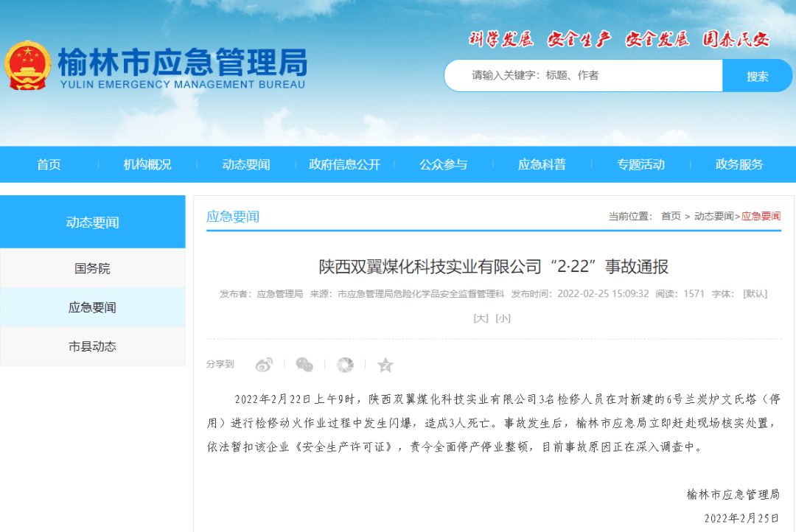Viewport: 796px width, 532px height.
Task: Click the 榆林市应急管理局 article signature
Action: point(733,494)
